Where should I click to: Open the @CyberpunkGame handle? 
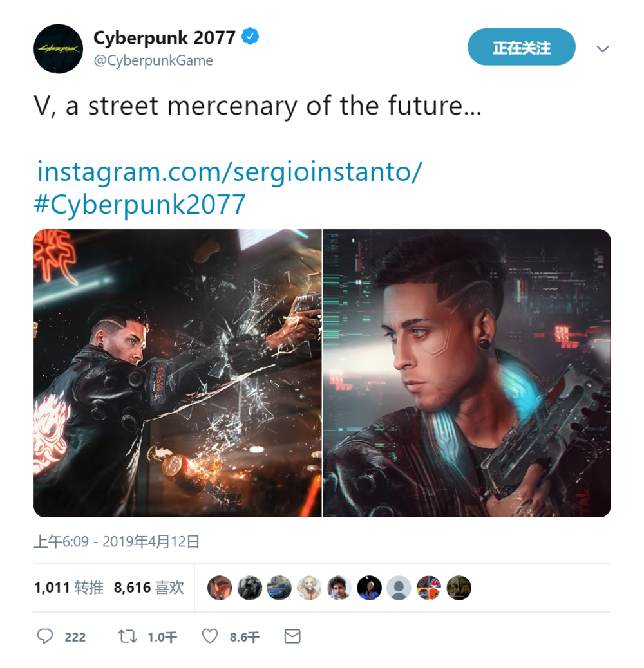(153, 61)
